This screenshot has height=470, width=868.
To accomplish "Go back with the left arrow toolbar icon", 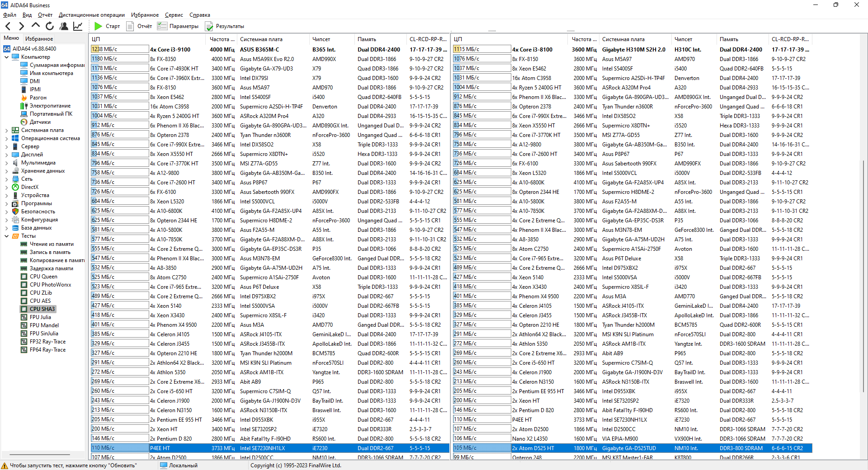I will (8, 26).
